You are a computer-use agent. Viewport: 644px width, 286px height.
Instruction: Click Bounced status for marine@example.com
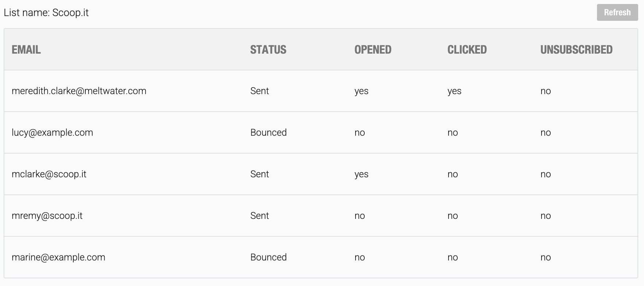tap(268, 257)
